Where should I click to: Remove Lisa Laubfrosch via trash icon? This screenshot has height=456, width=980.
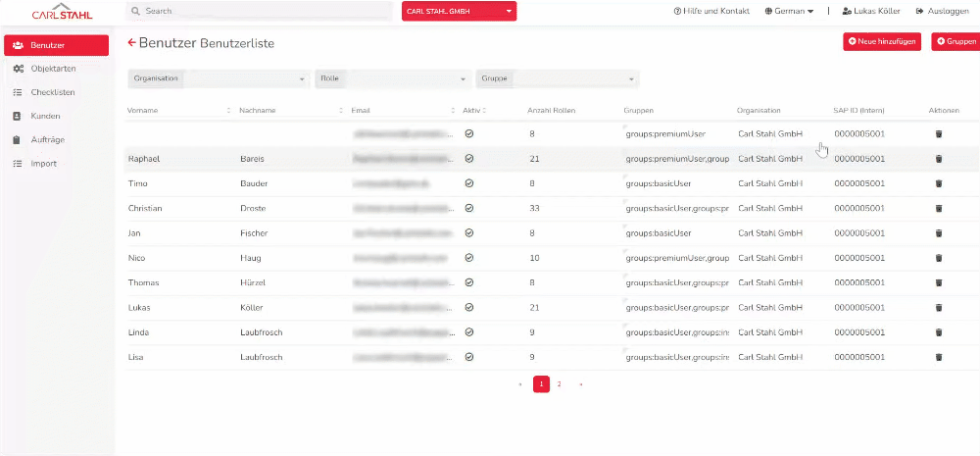(x=938, y=358)
